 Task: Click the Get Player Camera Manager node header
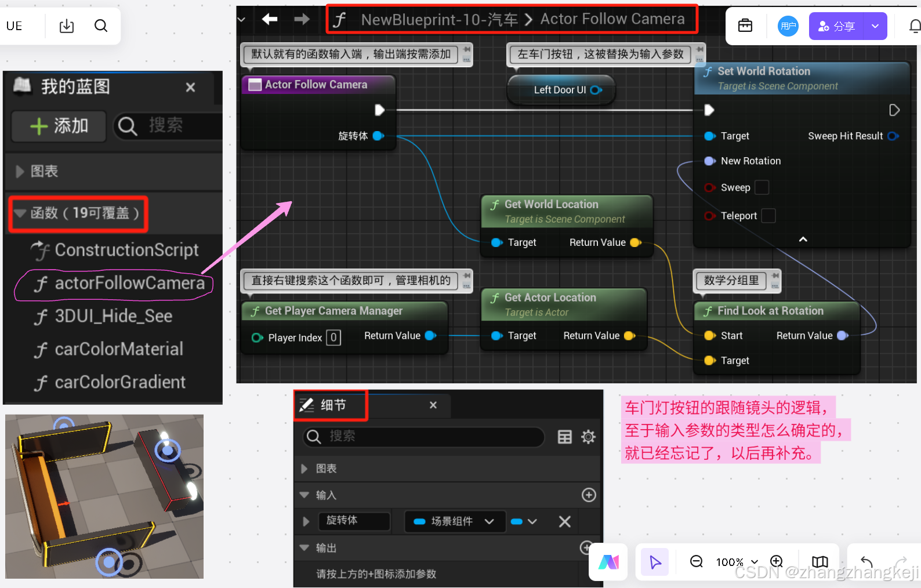click(345, 311)
